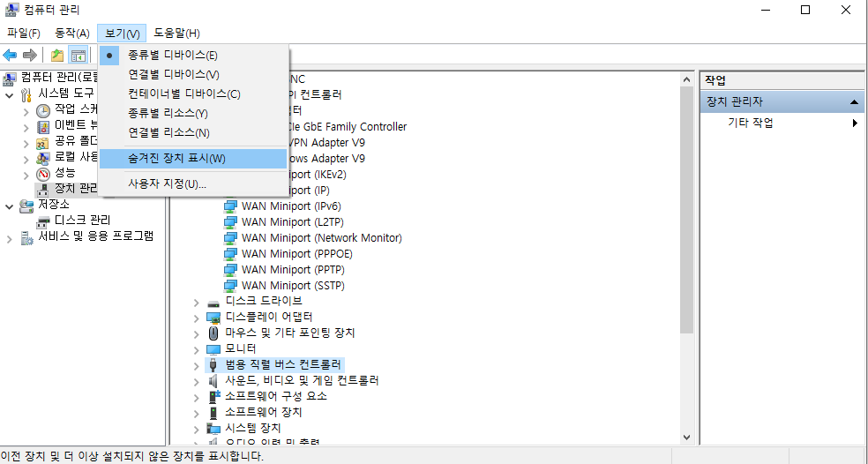Click the Performance (성능) icon

[x=42, y=175]
